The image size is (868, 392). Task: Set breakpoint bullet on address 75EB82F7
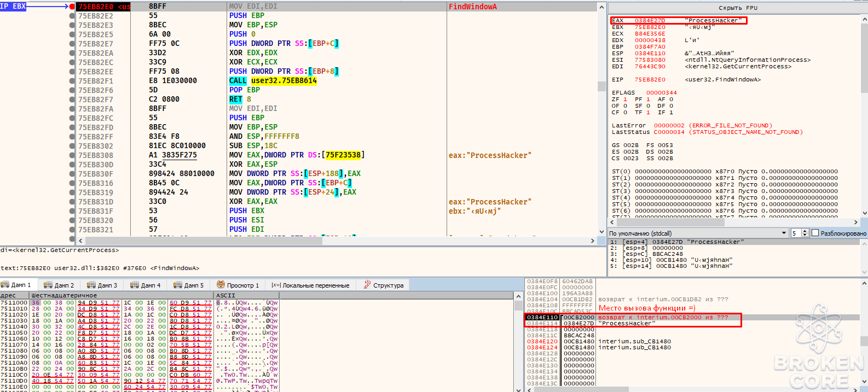tap(72, 100)
